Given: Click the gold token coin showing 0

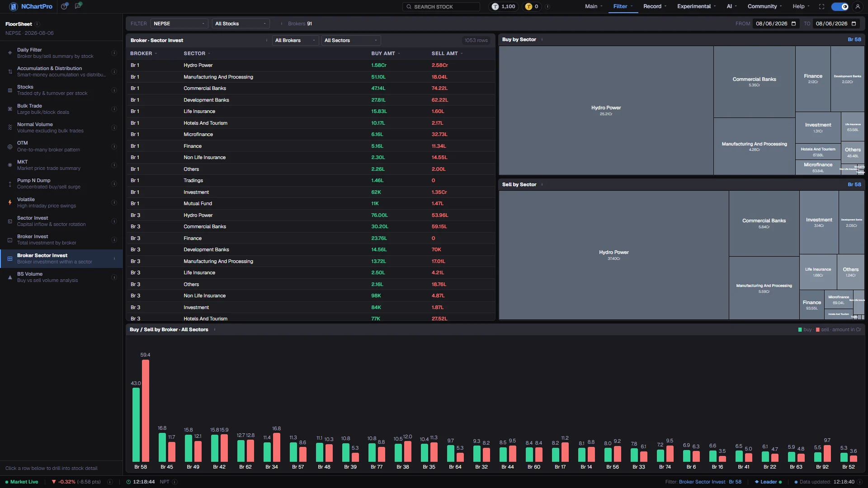Looking at the screenshot, I should pyautogui.click(x=528, y=6).
